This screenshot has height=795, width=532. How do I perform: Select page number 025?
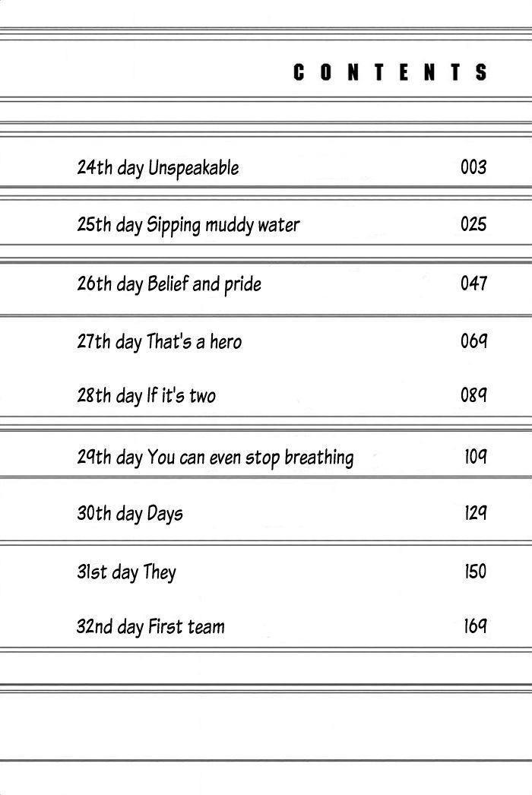click(x=473, y=224)
